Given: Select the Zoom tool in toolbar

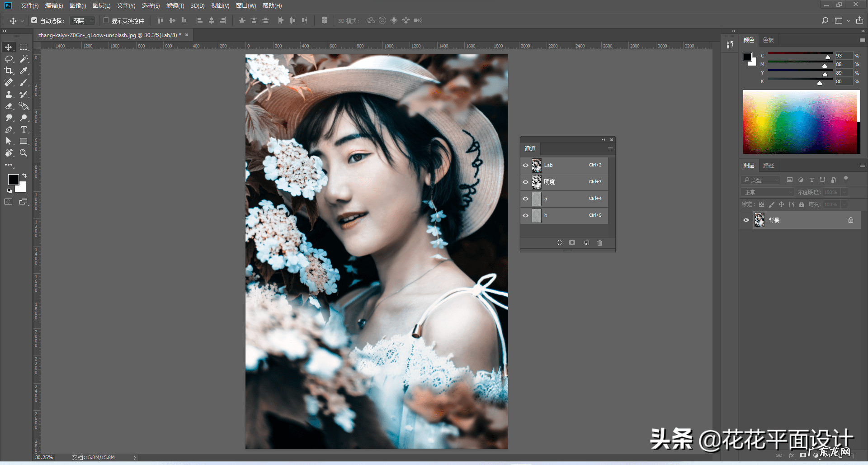Looking at the screenshot, I should tap(24, 153).
